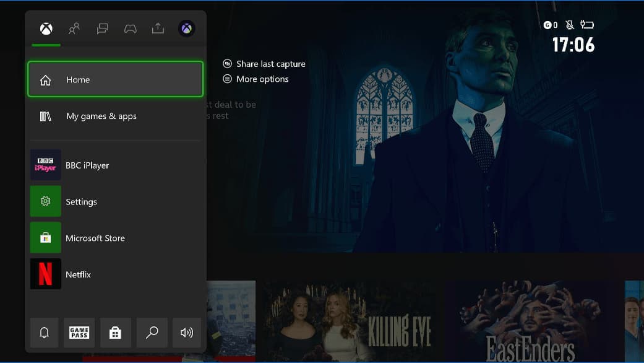The width and height of the screenshot is (644, 363).
Task: Open Store bag button in bottom row
Action: coord(116,333)
